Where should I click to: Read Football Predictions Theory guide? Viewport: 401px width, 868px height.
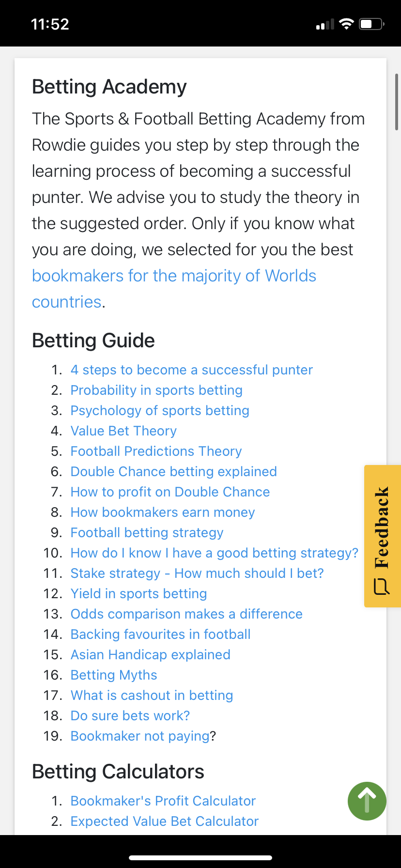click(x=156, y=451)
